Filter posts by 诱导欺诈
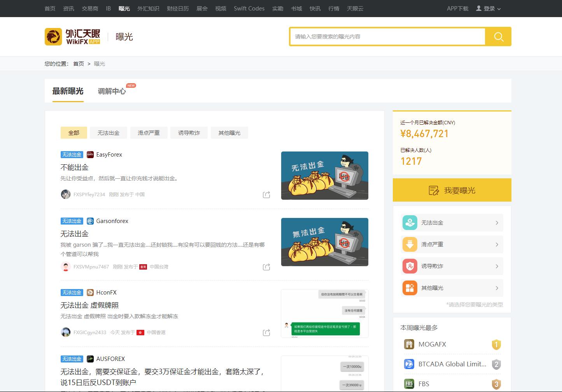 [x=189, y=133]
